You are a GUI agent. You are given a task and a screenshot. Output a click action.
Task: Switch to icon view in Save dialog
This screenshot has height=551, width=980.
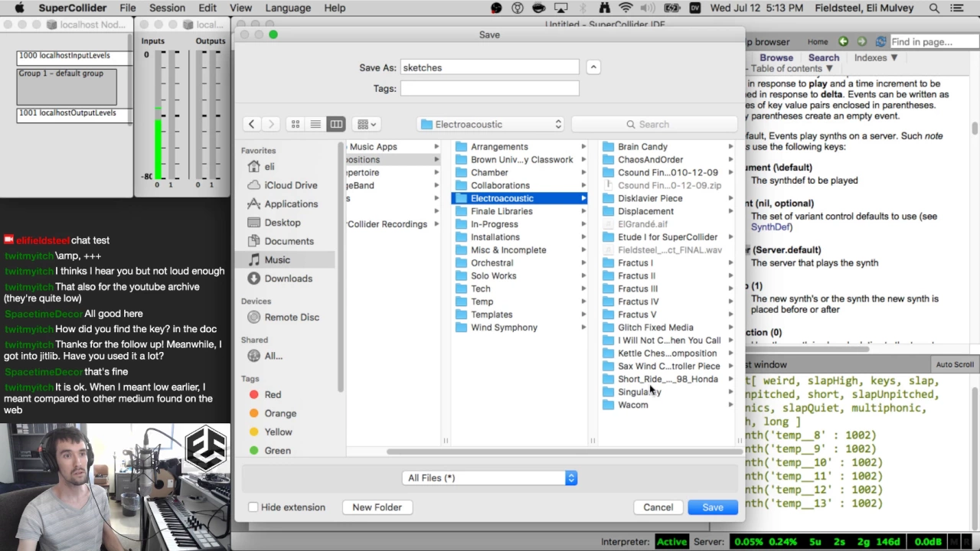pos(296,124)
